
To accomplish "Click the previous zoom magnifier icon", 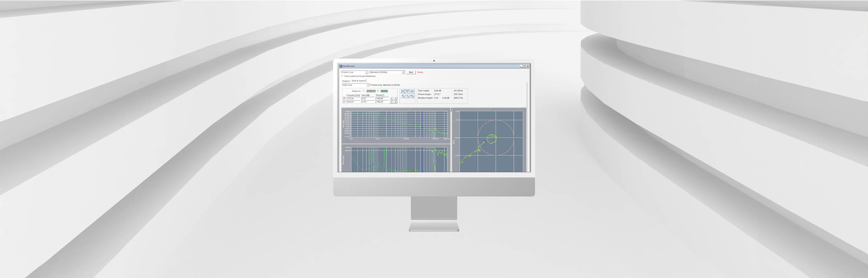I will (412, 96).
